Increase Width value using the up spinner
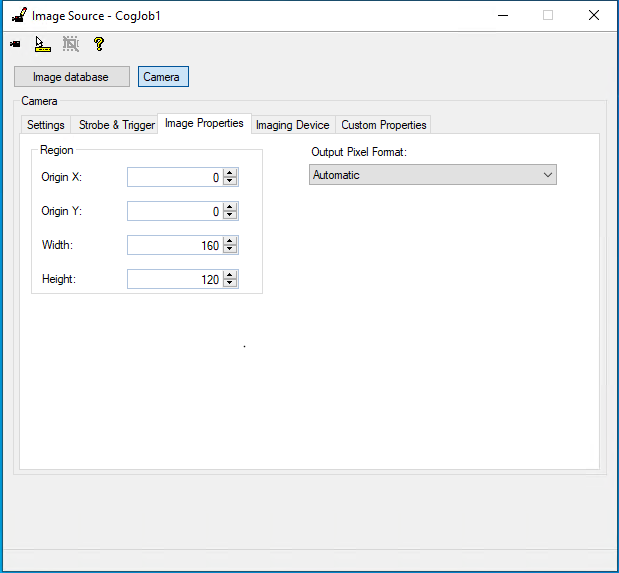This screenshot has width=619, height=573. (230, 241)
